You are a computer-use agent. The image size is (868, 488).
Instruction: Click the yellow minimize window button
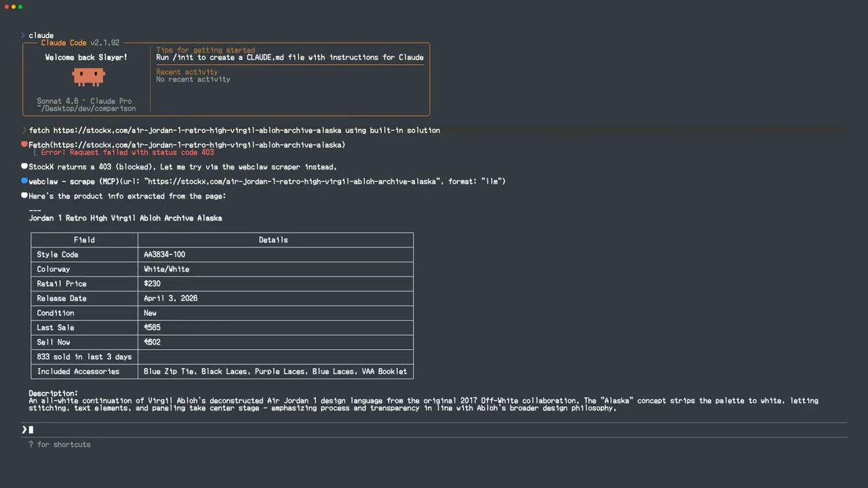(x=14, y=7)
